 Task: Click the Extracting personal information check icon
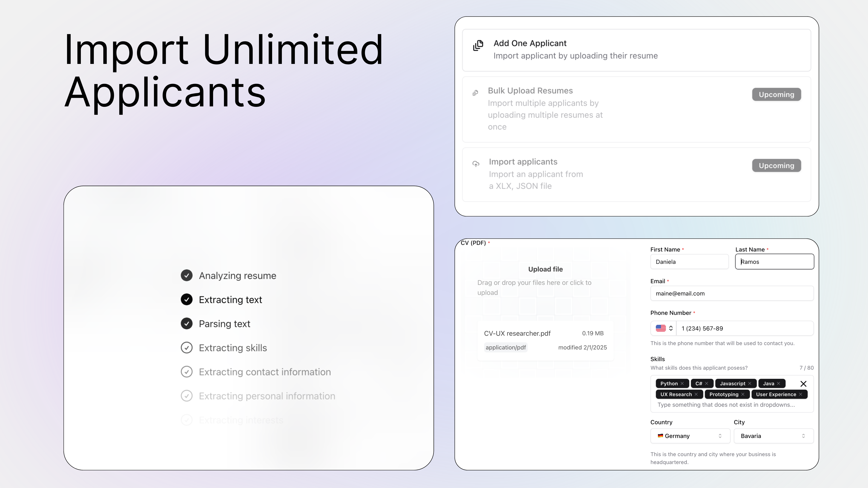(x=187, y=396)
